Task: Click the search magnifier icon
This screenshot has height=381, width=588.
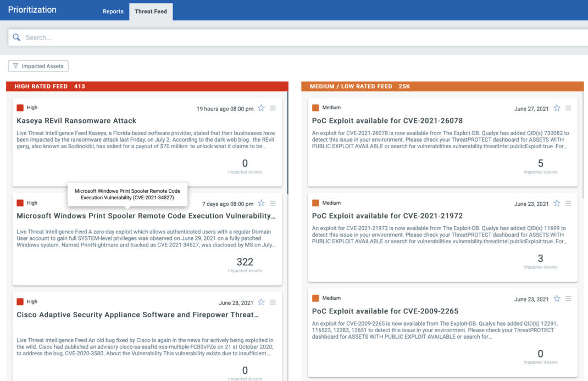Action: tap(16, 37)
